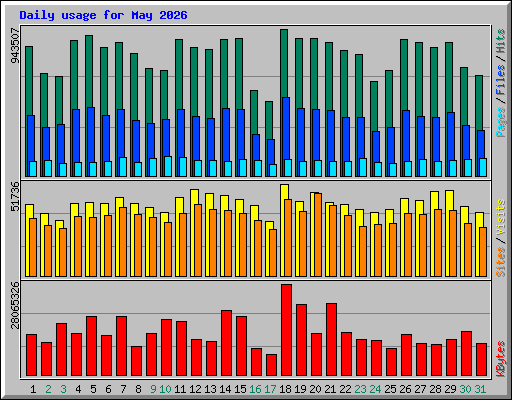512x400 pixels.
Task: Click the Hits legend label
Action: (500, 41)
